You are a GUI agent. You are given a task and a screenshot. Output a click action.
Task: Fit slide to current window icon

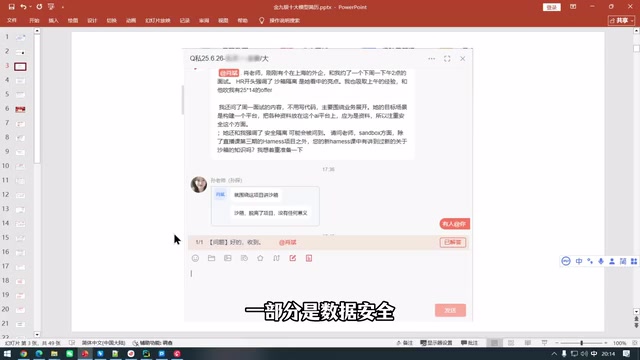635,343
